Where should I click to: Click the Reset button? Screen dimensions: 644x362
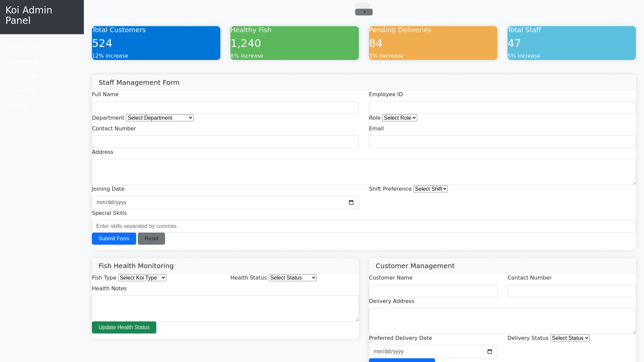coord(151,239)
